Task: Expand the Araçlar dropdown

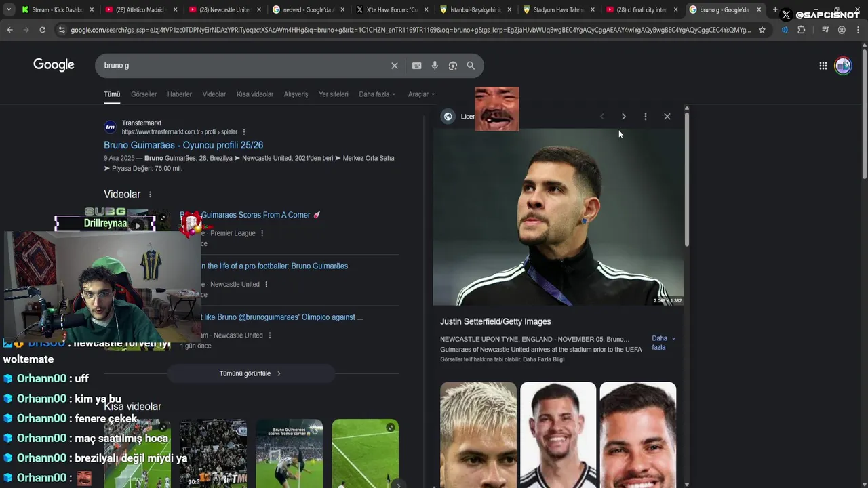Action: pyautogui.click(x=421, y=94)
